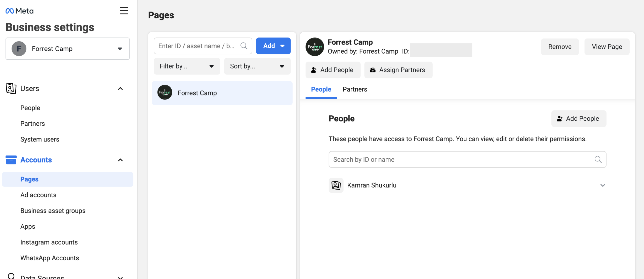
Task: Select Forrest Camp in pages list
Action: pyautogui.click(x=222, y=93)
